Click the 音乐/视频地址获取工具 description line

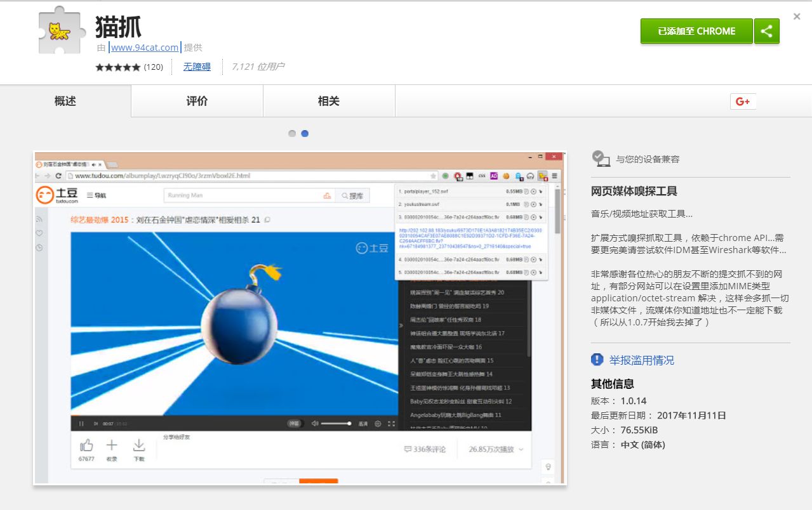(642, 214)
